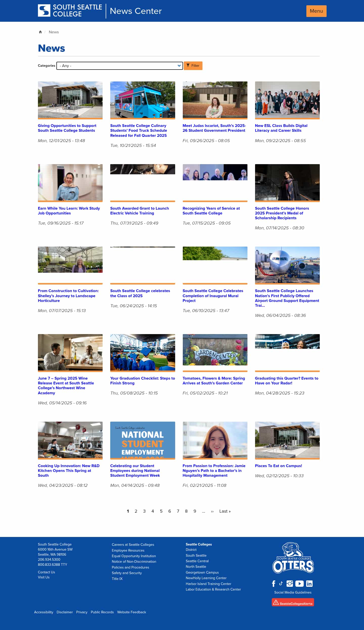Image resolution: width=364 pixels, height=630 pixels.
Task: Open Social Media Guidelines link
Action: pos(293,592)
